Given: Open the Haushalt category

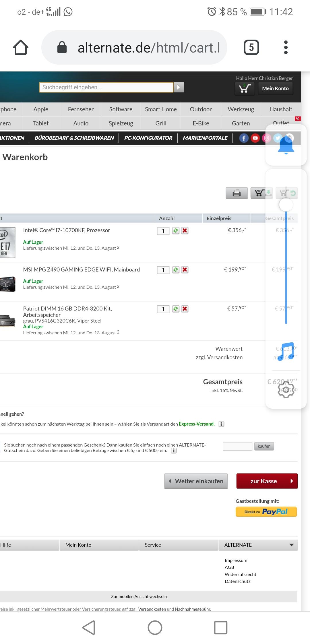Looking at the screenshot, I should click(281, 109).
